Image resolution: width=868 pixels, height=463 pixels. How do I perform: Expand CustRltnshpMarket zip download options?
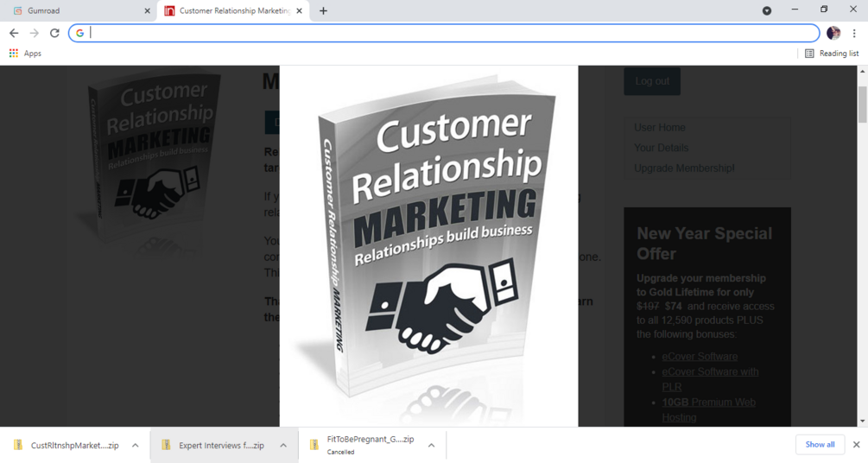[x=135, y=445]
